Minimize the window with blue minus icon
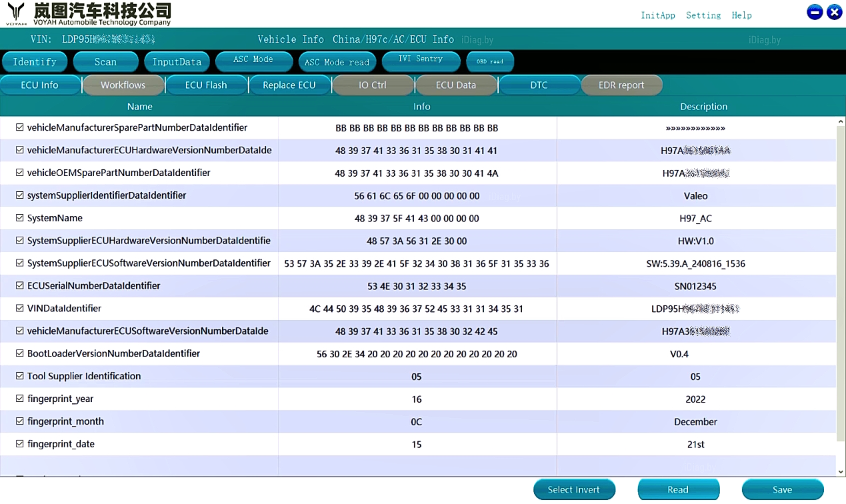This screenshot has width=846, height=504. pyautogui.click(x=815, y=12)
